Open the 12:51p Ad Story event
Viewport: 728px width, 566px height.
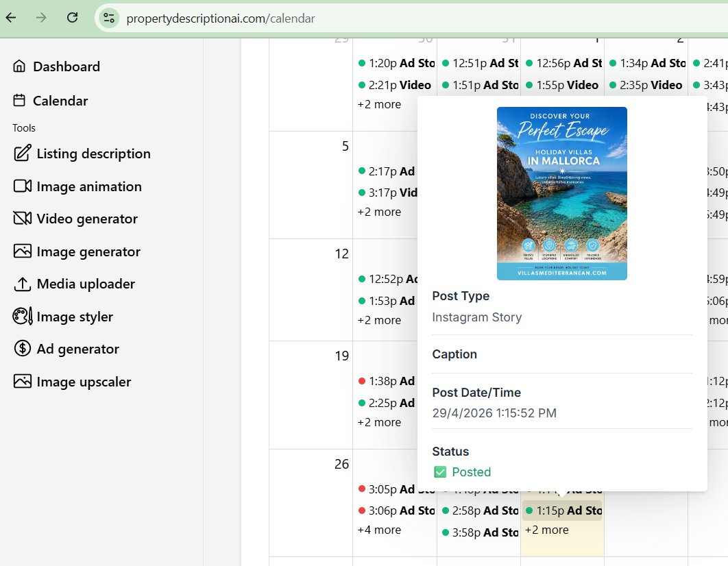479,63
